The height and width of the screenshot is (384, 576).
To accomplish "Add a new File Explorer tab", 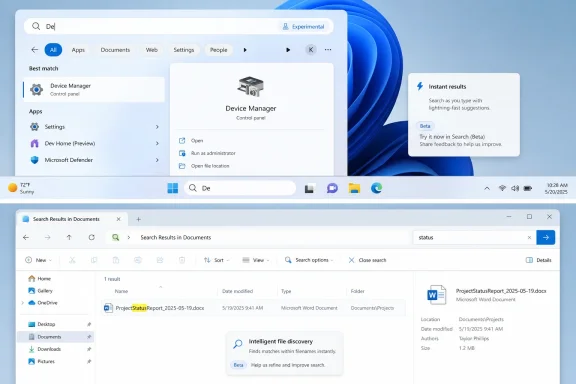I will [138, 219].
